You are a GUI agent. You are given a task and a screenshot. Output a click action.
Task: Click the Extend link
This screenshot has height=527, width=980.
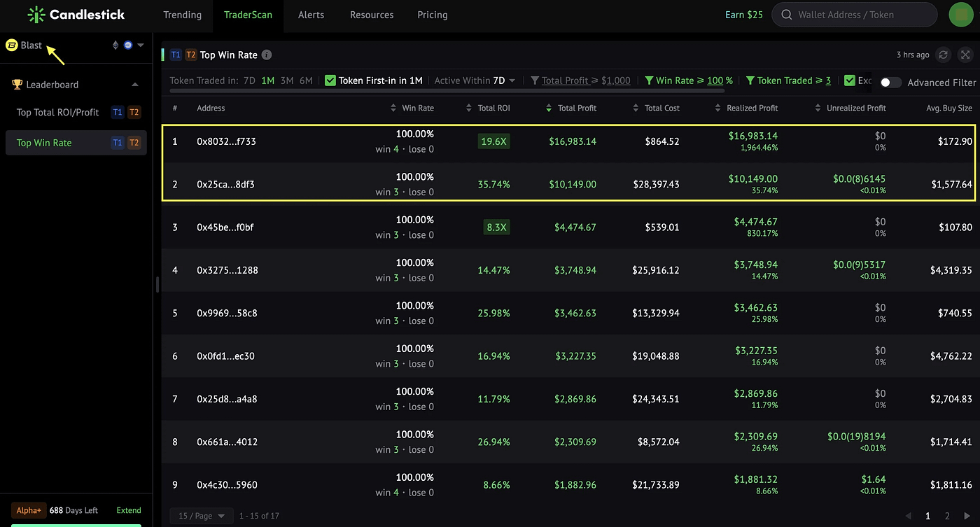tap(129, 510)
